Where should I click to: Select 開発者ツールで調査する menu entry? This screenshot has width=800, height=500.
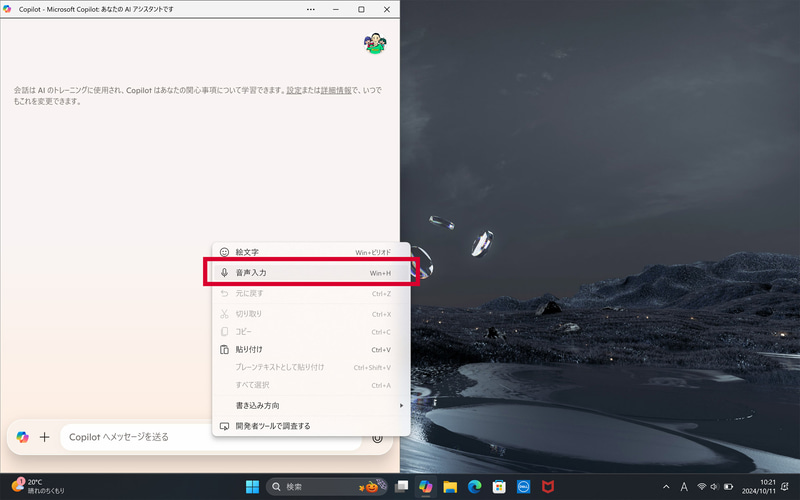point(311,426)
